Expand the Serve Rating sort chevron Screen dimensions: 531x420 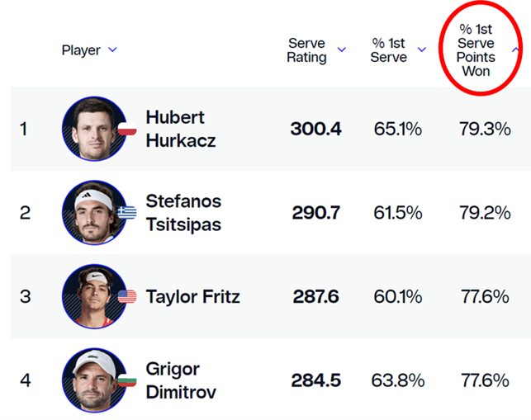tap(340, 51)
